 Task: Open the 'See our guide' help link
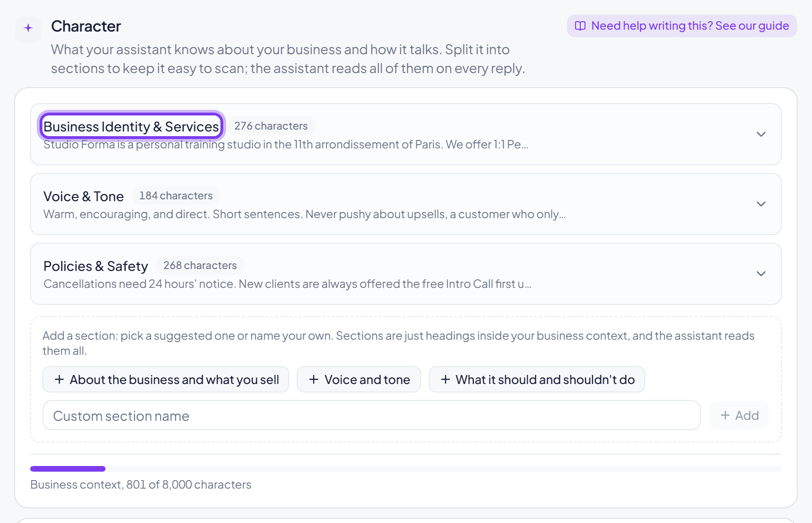[x=682, y=26]
